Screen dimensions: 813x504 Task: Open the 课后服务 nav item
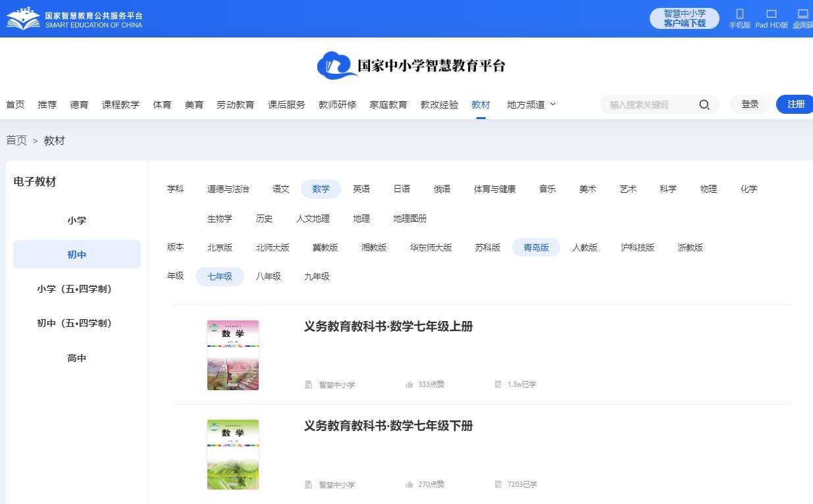(286, 105)
